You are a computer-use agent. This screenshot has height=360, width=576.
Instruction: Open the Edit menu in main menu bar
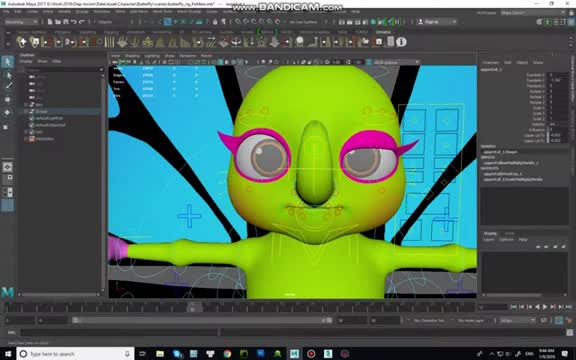[18, 12]
